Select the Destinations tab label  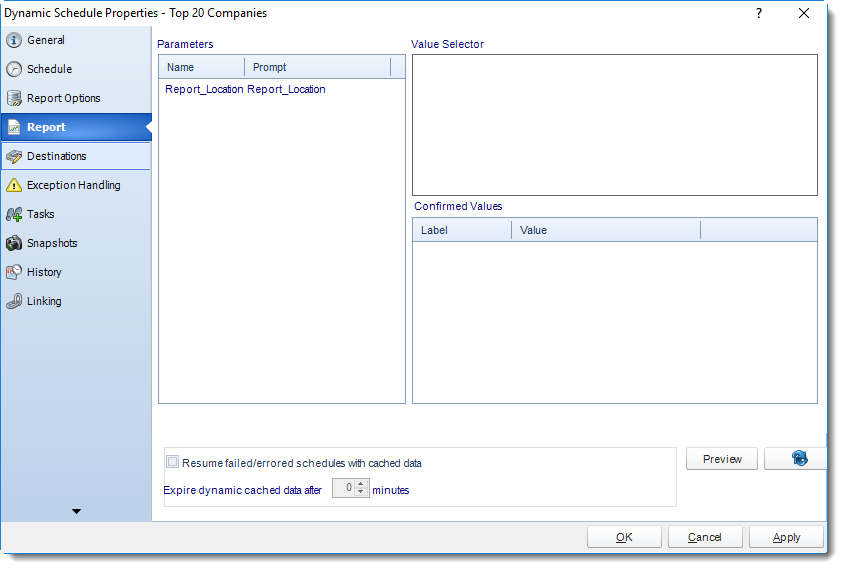[x=56, y=157]
